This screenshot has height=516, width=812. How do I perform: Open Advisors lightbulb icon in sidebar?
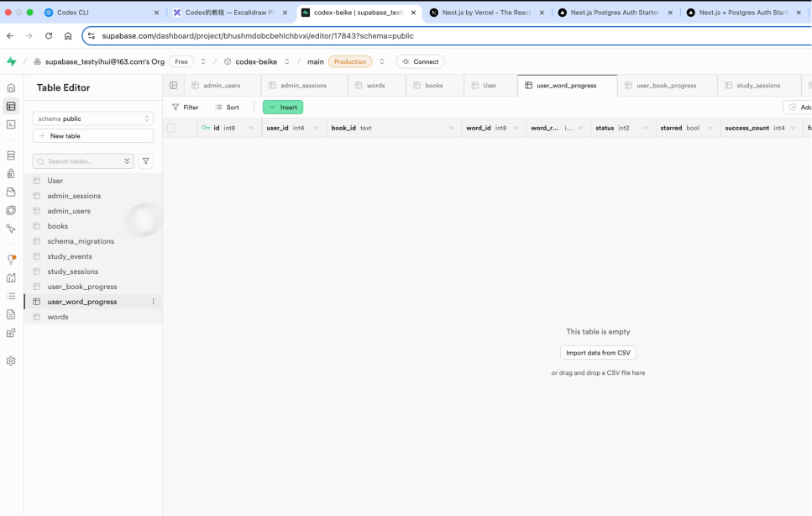point(11,260)
